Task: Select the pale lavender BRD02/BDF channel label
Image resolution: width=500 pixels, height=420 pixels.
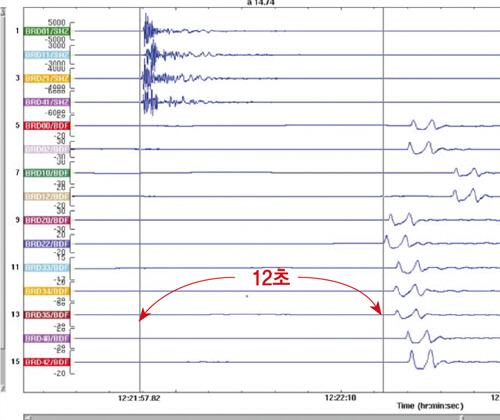Action: point(47,149)
